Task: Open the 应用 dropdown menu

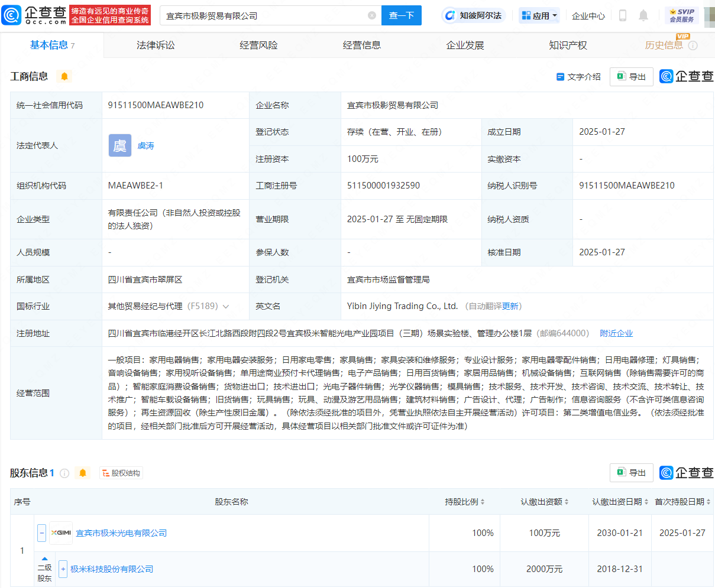Action: (x=539, y=15)
